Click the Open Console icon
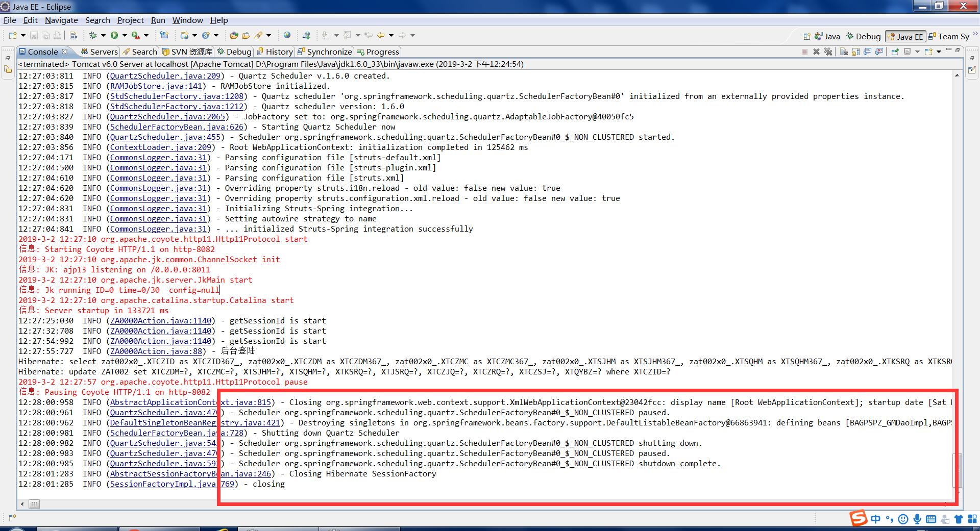 pos(928,52)
